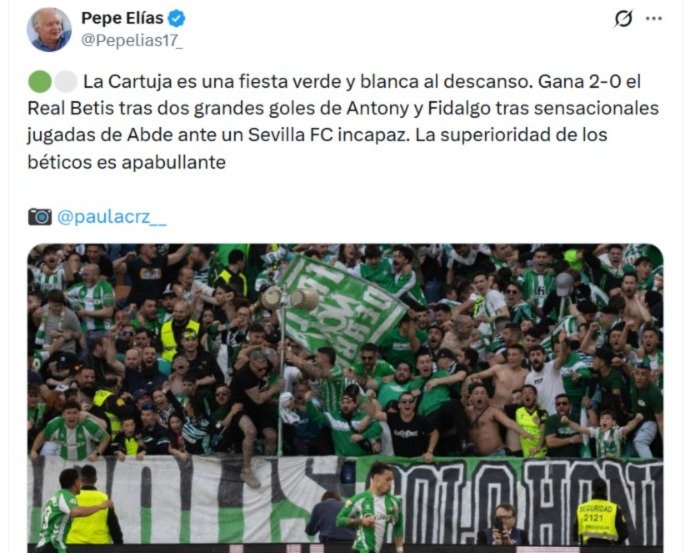
Task: Click the blue verified badge
Action: pyautogui.click(x=176, y=19)
